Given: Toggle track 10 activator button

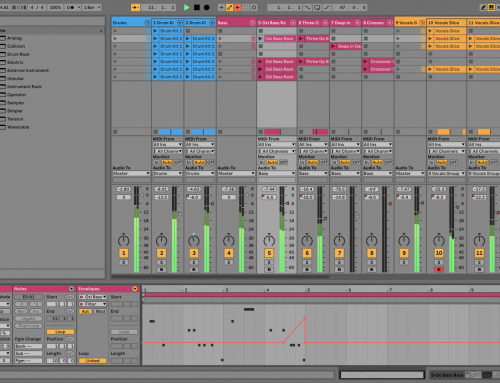Looking at the screenshot, I should click(x=439, y=253).
